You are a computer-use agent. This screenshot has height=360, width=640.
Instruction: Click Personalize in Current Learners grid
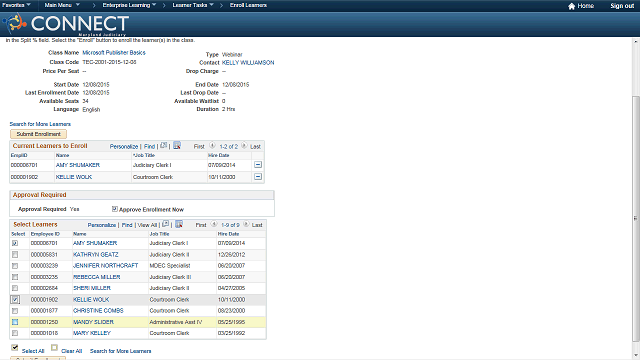click(124, 147)
